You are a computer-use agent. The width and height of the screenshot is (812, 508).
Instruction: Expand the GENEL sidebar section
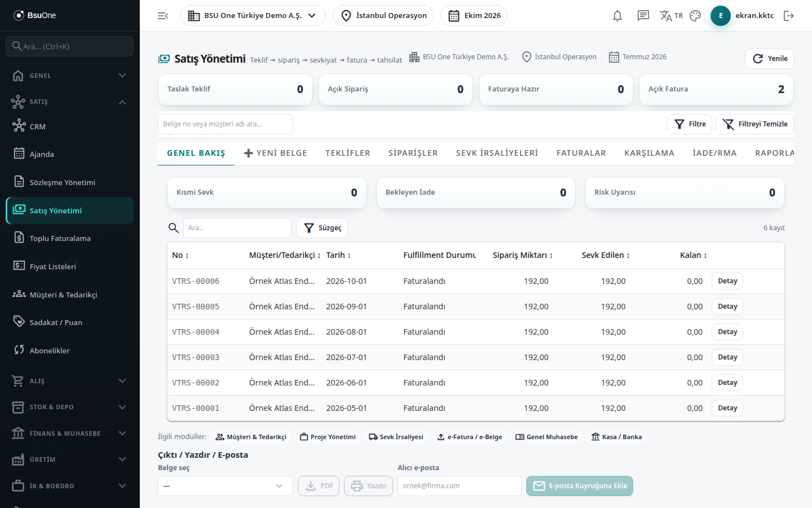click(x=70, y=76)
